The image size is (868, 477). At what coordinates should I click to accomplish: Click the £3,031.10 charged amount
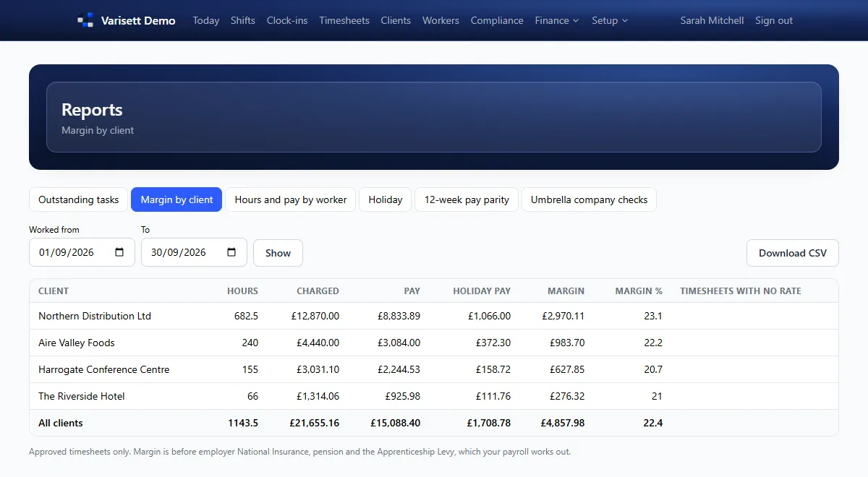318,369
